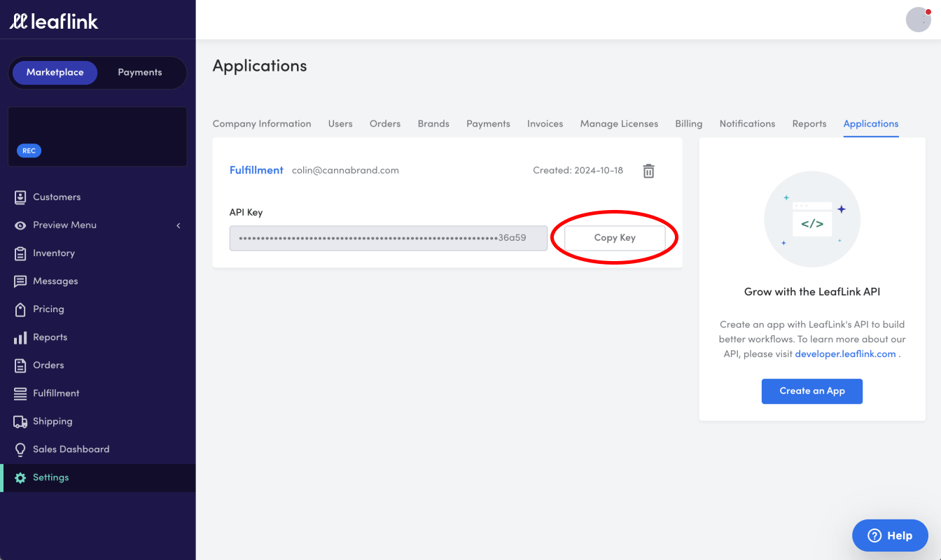The image size is (941, 560).
Task: Click the Create an App button
Action: pyautogui.click(x=812, y=391)
